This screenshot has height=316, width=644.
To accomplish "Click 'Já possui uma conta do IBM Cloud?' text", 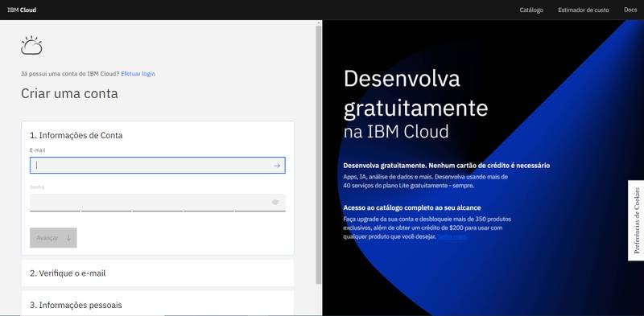I will point(70,74).
